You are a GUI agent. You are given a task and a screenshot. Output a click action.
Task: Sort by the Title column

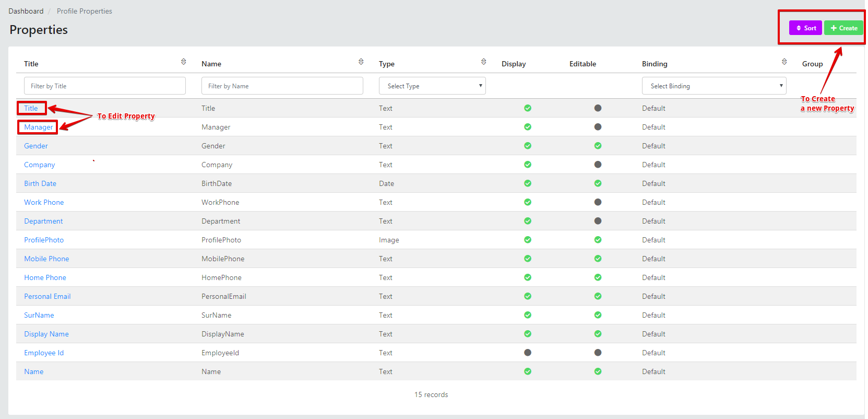(x=184, y=62)
